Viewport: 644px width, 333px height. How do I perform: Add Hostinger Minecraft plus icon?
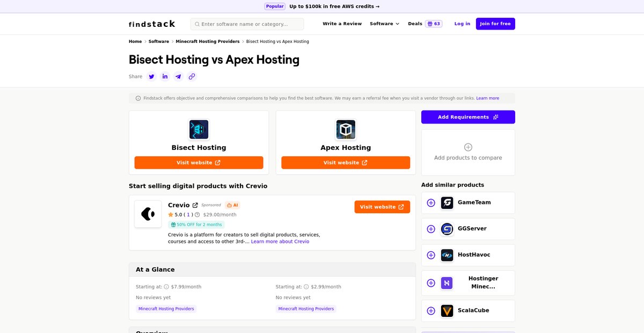431,283
